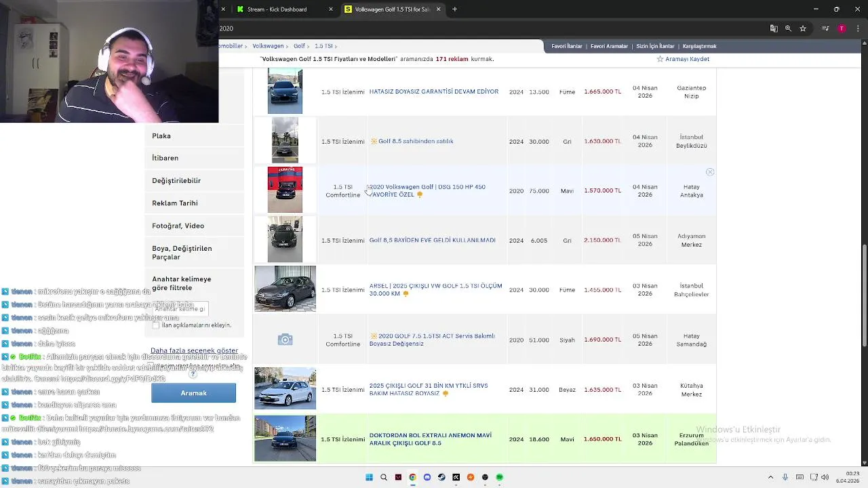Click the hide icon on Hatay Antakya row
This screenshot has width=868, height=488.
[710, 172]
